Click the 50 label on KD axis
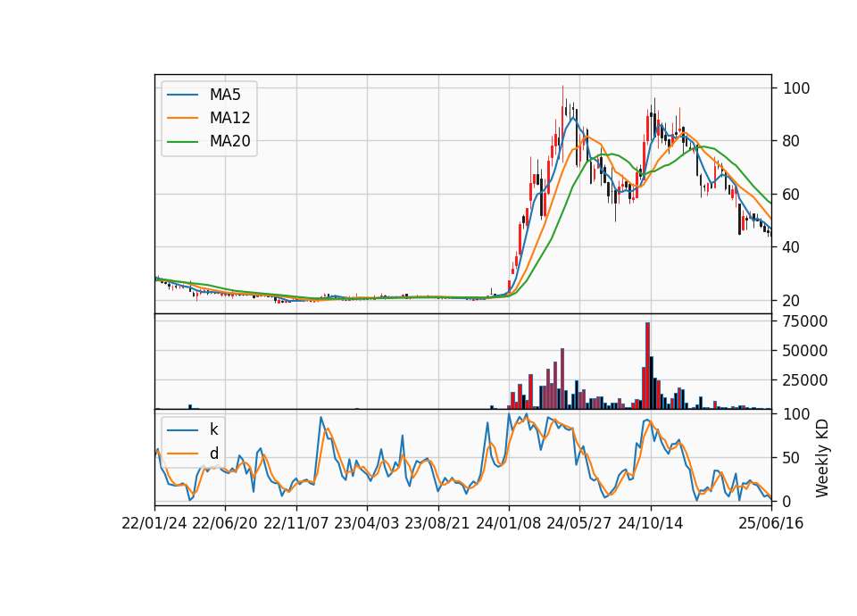857x616 pixels. pos(791,457)
